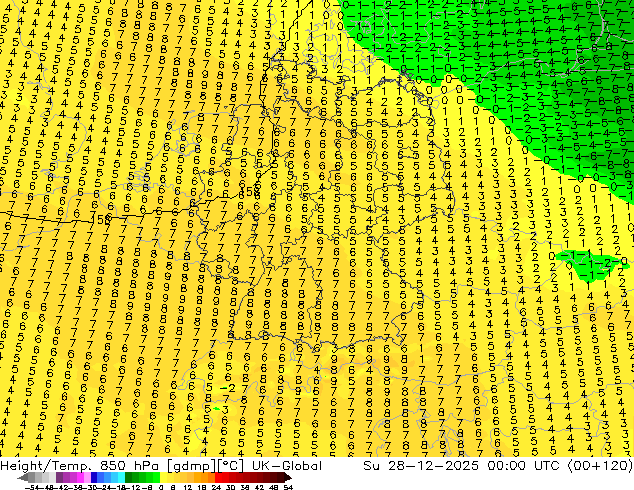
Task: Click the "UK-Global" model name
Action: [x=287, y=466]
